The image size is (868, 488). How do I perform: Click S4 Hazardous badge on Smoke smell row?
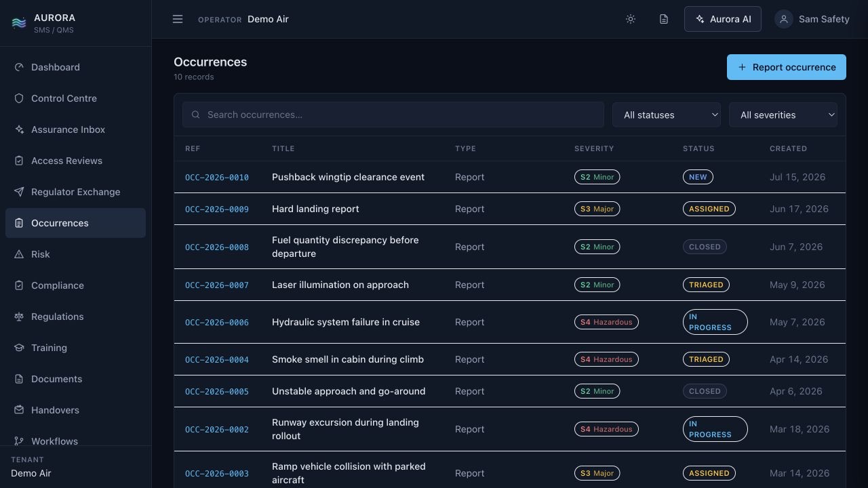606,359
